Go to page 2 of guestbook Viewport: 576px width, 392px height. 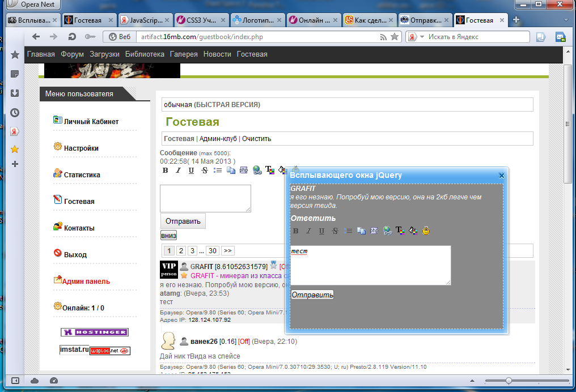pyautogui.click(x=181, y=251)
